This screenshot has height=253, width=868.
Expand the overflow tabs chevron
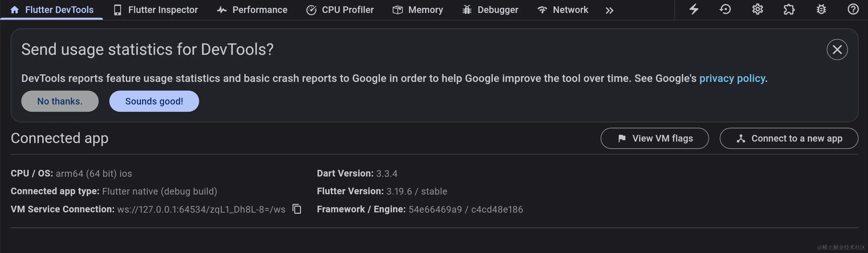(x=609, y=11)
